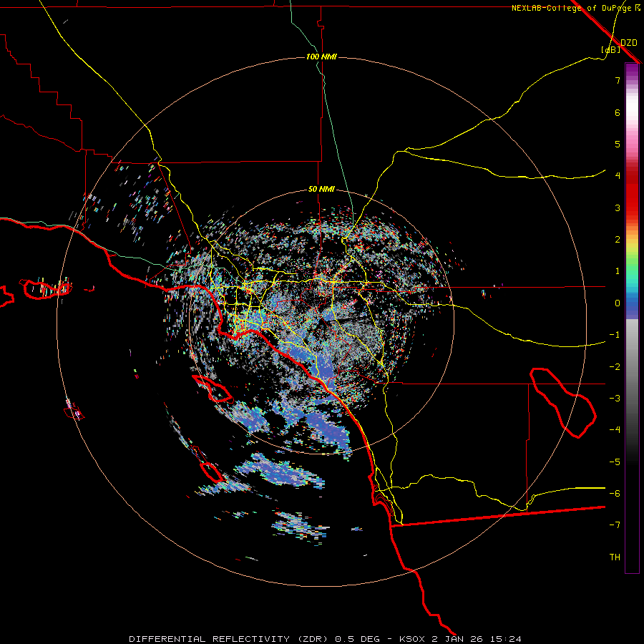
Task: Click the legend value '-7'
Action: click(615, 525)
